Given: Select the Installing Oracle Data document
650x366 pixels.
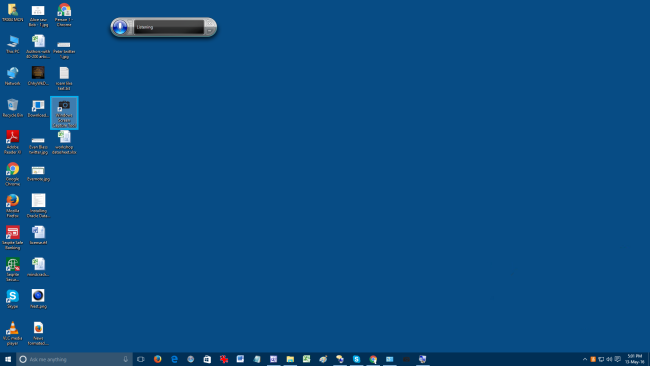Looking at the screenshot, I should 39,206.
